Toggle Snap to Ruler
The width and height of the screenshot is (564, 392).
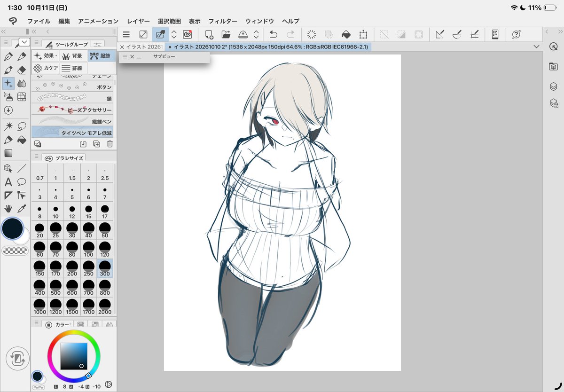pos(440,34)
